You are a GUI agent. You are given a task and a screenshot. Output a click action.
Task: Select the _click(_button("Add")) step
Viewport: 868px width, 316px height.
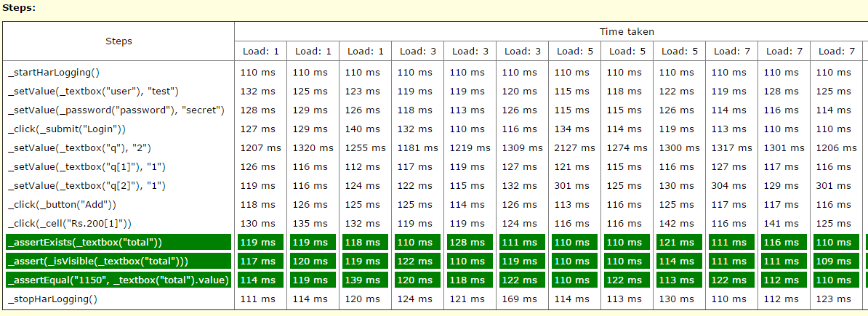62,205
